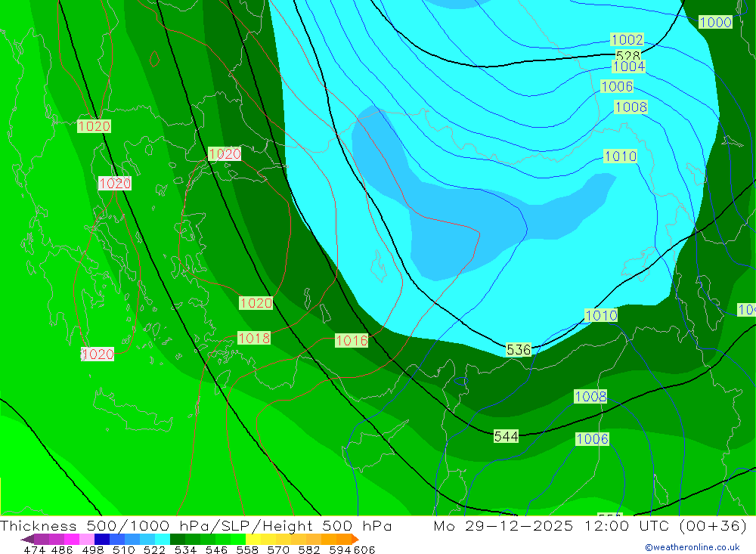The height and width of the screenshot is (554, 756).
Task: Click the 536 height contour label
Action: tap(519, 350)
